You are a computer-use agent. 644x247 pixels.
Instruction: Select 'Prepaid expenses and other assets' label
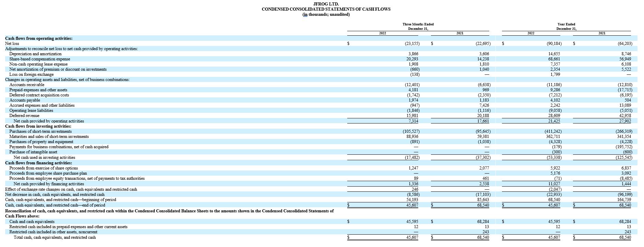38,90
